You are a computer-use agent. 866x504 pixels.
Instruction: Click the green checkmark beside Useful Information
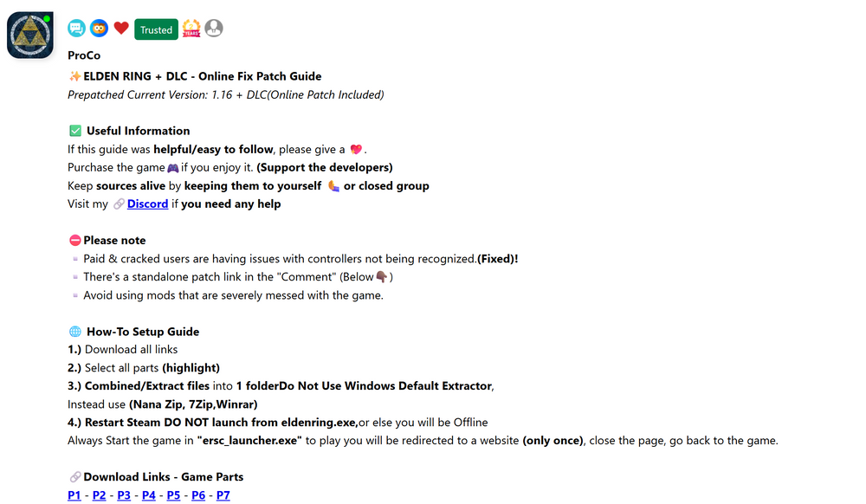[x=75, y=131]
